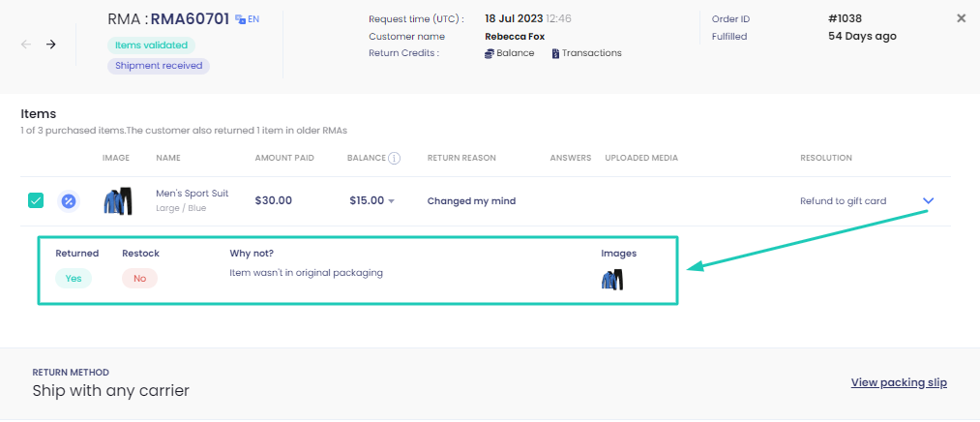Open Men's Sport Suit product thumbnail
This screenshot has height=422, width=980.
117,201
